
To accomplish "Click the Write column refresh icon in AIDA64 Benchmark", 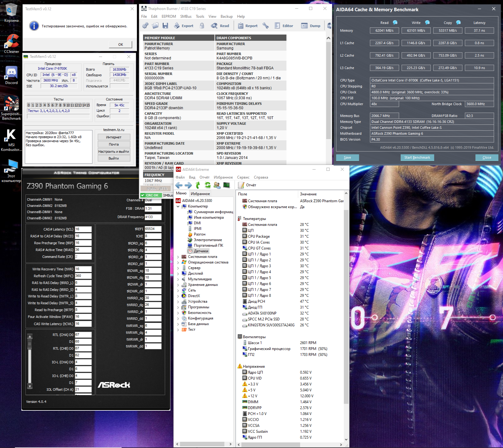I will [x=427, y=22].
